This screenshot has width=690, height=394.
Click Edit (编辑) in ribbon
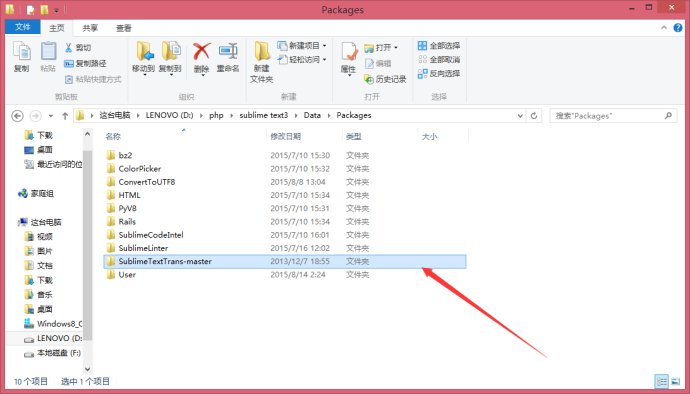click(378, 63)
